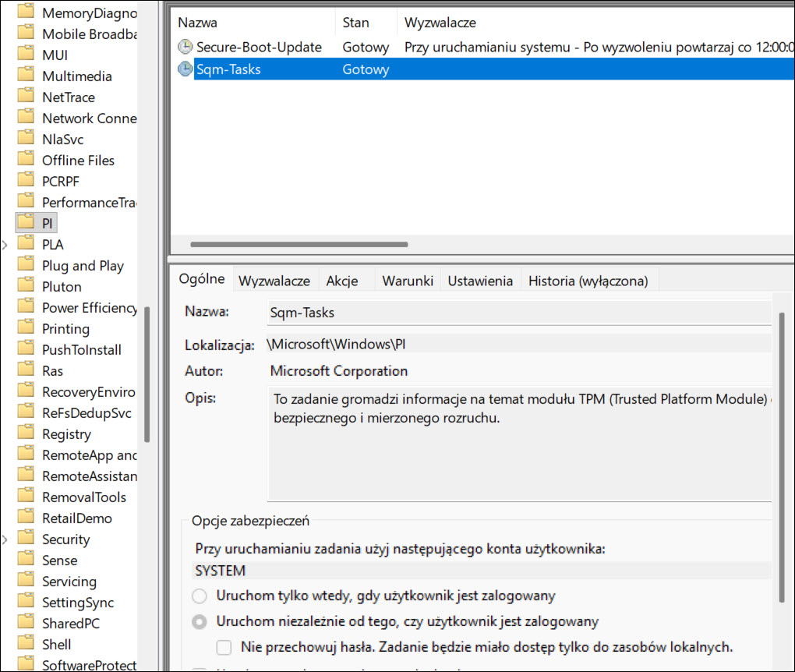This screenshot has width=795, height=672.
Task: Open the Akcje tab
Action: click(x=342, y=281)
